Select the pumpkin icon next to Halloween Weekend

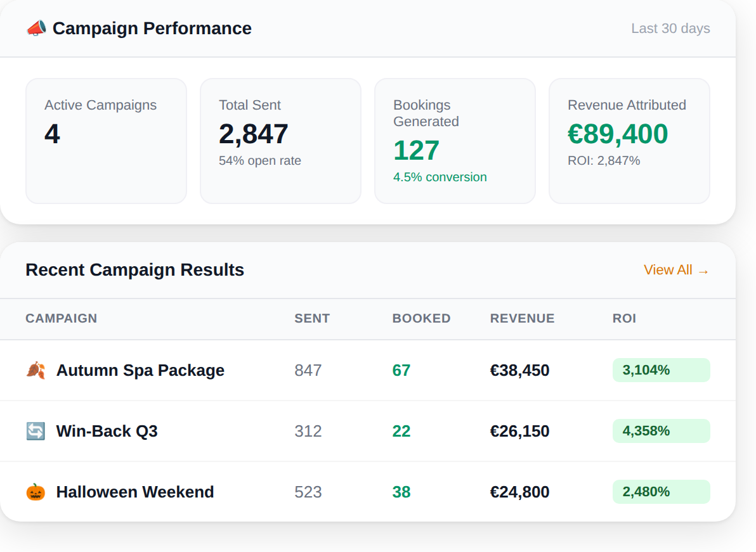pos(36,492)
